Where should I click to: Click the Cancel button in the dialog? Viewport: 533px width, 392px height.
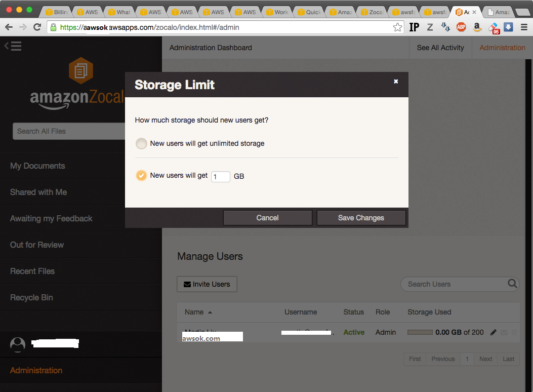(268, 218)
